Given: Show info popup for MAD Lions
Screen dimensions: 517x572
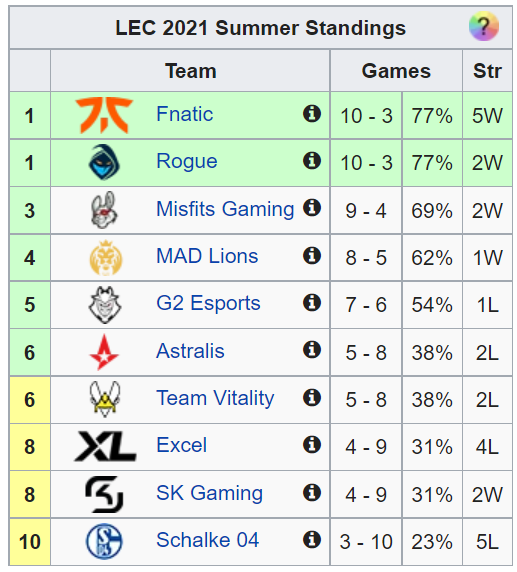Looking at the screenshot, I should point(312,255).
